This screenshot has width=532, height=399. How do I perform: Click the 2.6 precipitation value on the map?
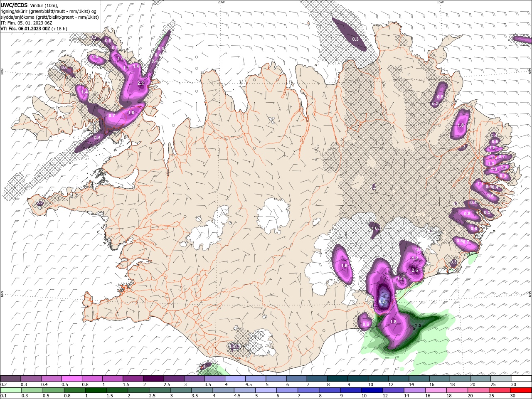coord(414,270)
